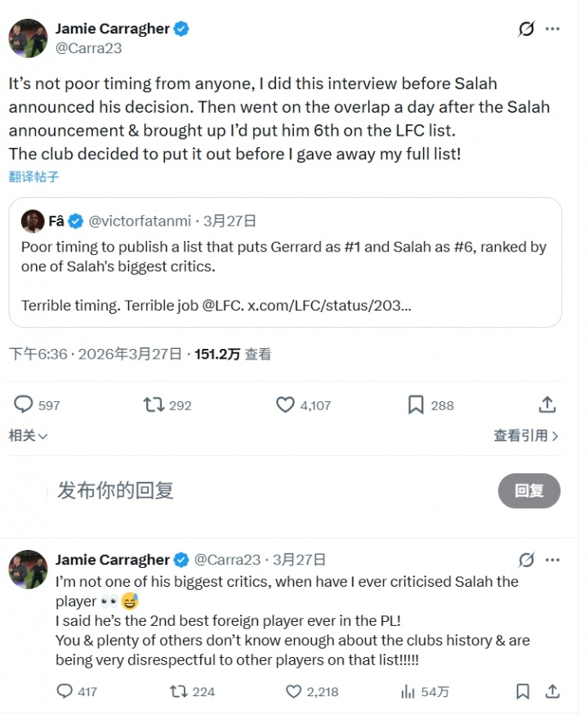
Task: Like the main tweet
Action: pos(284,404)
